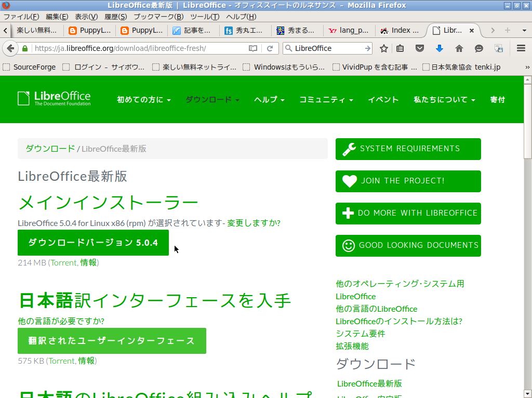Screen dimensions: 532x398
Task: Expand the ダウンロード navigation dropdown
Action: 212,100
